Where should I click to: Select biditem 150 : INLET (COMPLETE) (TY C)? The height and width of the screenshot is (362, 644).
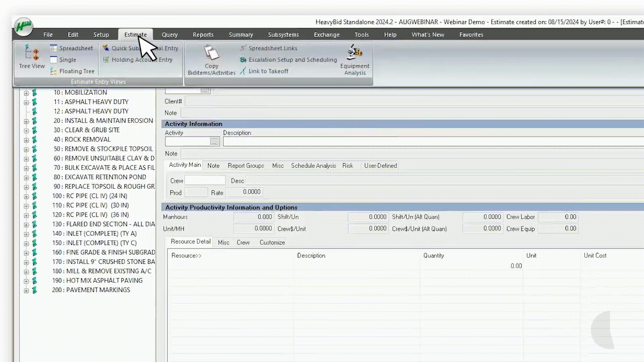coord(94,243)
